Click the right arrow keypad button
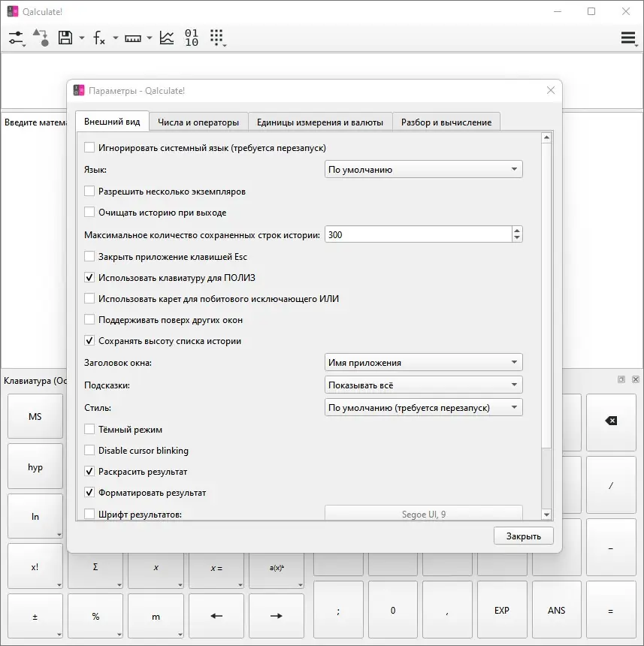This screenshot has height=646, width=644. [x=277, y=616]
